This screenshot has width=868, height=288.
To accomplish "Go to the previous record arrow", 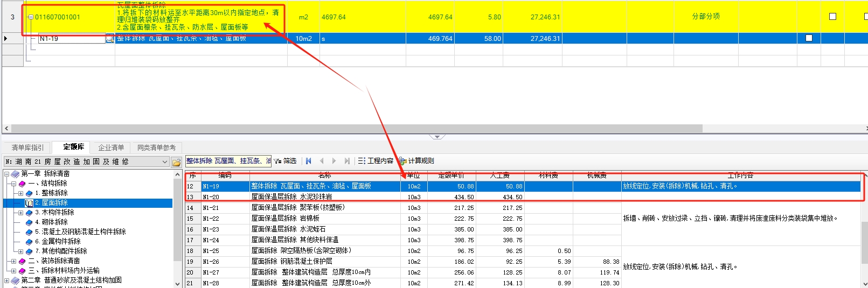I will coord(321,161).
